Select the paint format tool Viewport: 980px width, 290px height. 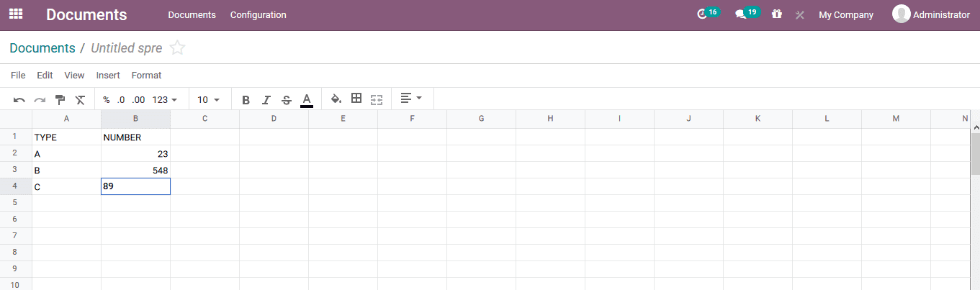60,100
